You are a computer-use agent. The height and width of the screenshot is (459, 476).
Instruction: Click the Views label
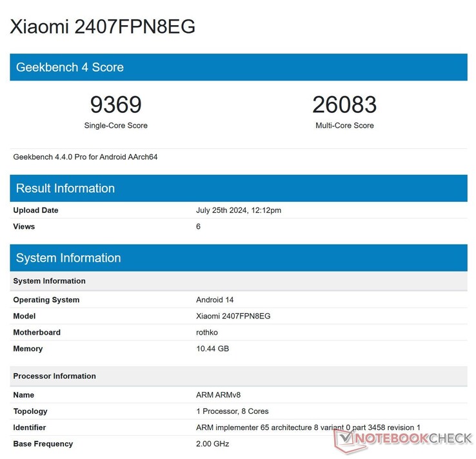[x=24, y=227]
